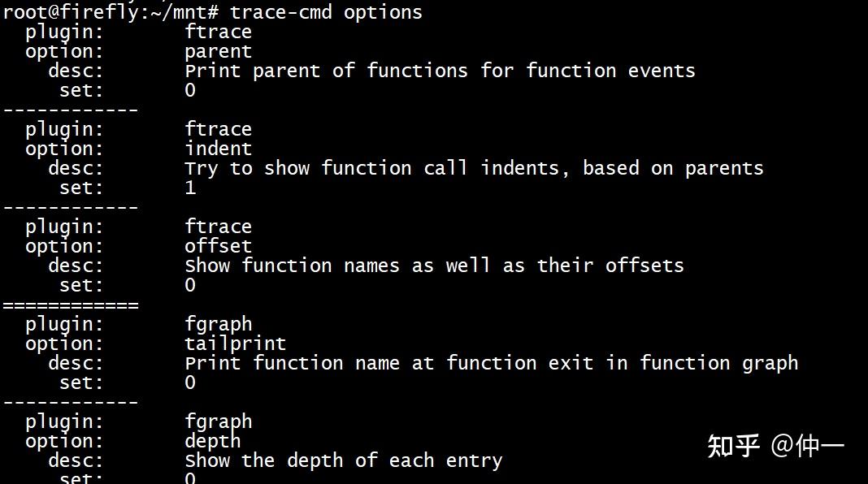The height and width of the screenshot is (484, 868).
Task: Select the "depth" option name
Action: click(x=212, y=441)
